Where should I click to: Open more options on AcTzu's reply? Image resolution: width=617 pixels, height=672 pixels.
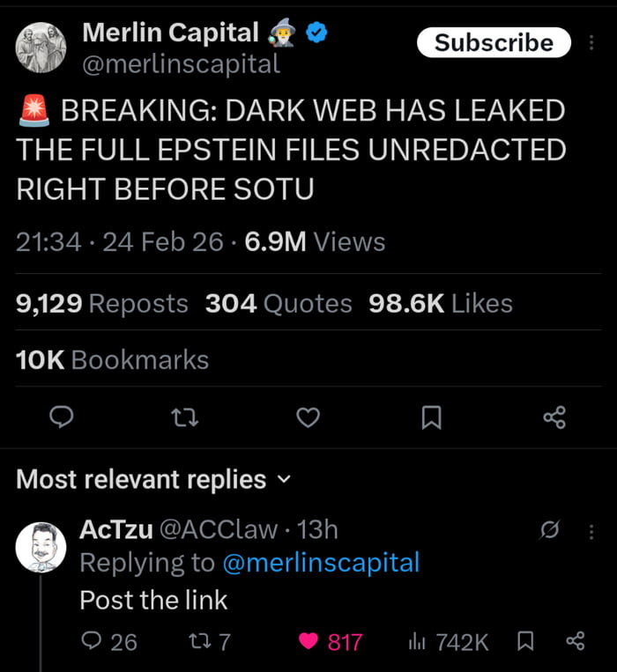pos(591,530)
